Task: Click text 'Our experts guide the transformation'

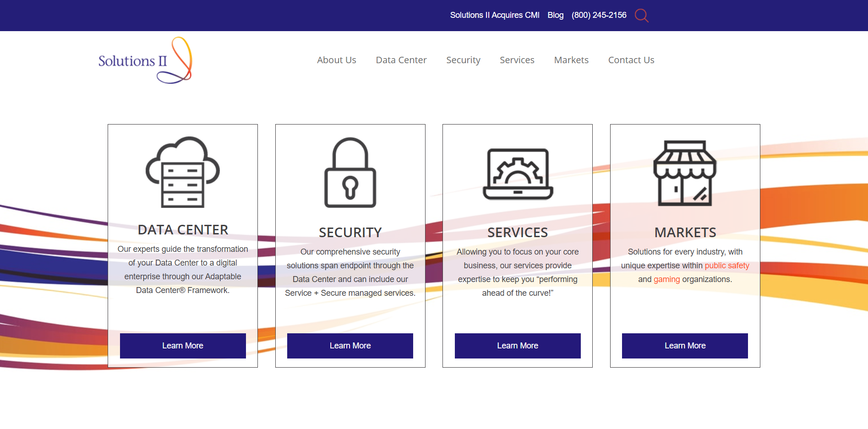Action: (x=183, y=249)
